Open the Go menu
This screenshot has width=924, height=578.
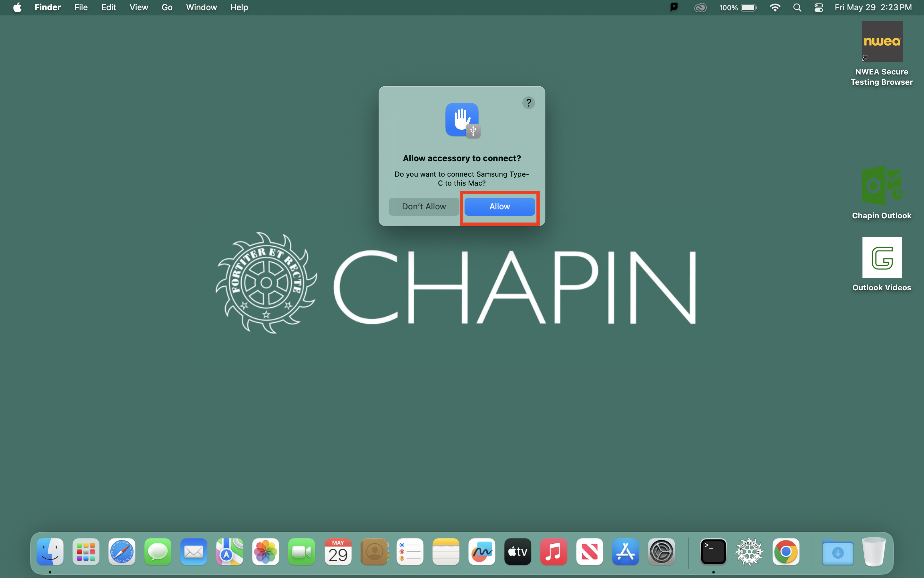tap(167, 7)
